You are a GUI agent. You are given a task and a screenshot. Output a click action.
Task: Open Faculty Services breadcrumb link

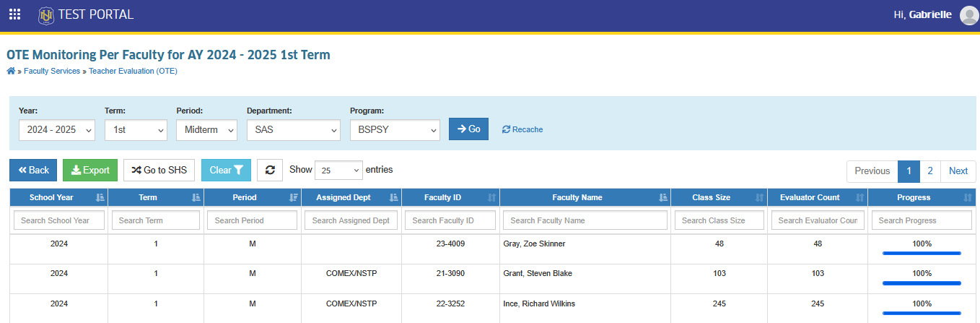[52, 71]
